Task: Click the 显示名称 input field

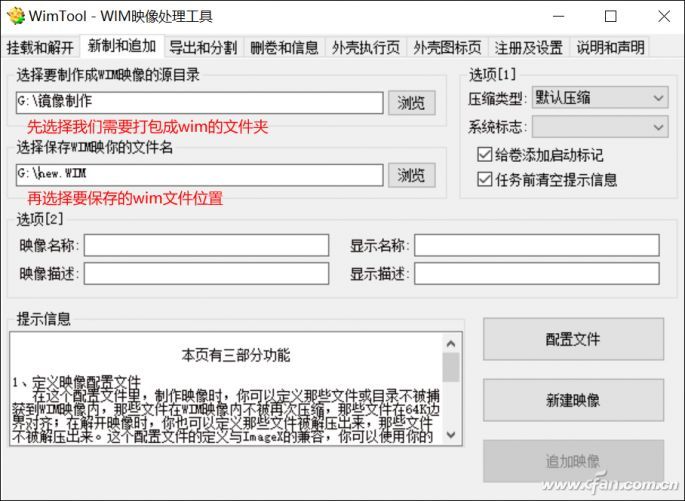Action: (x=537, y=245)
